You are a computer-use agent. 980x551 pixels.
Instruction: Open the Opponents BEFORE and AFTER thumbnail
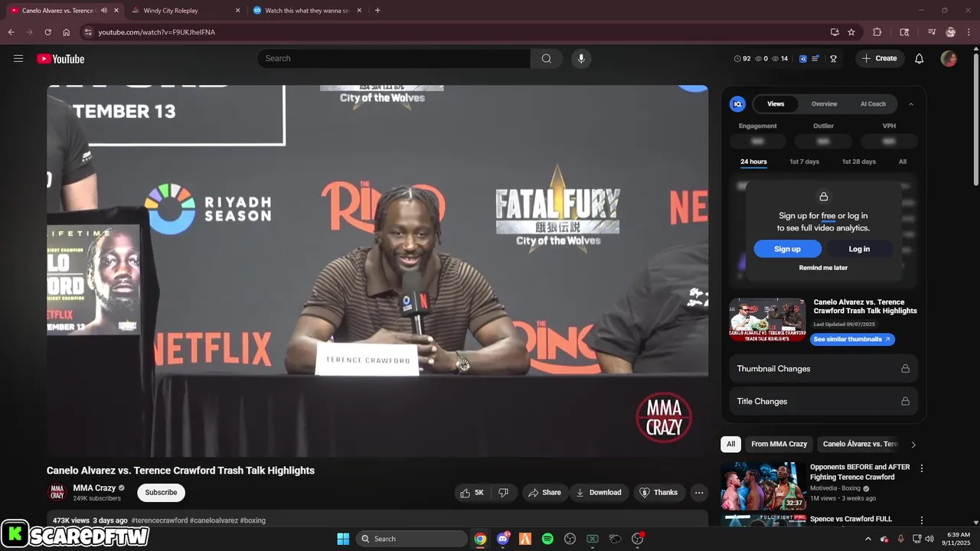point(763,486)
